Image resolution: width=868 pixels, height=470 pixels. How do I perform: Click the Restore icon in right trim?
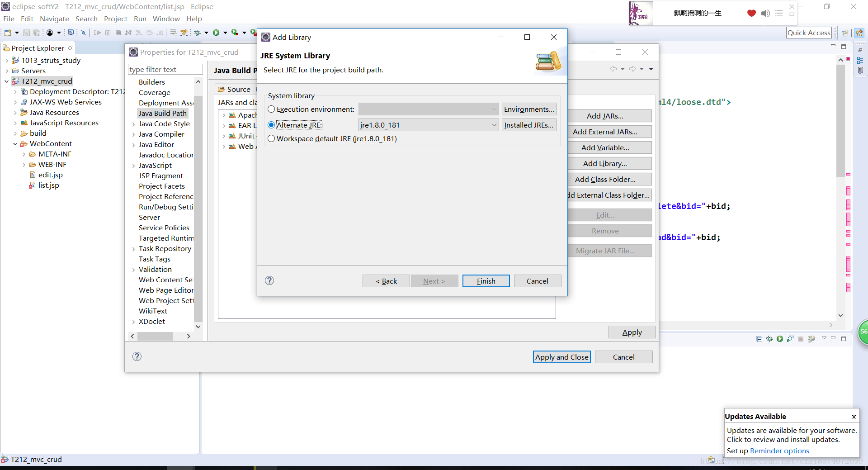click(x=860, y=50)
